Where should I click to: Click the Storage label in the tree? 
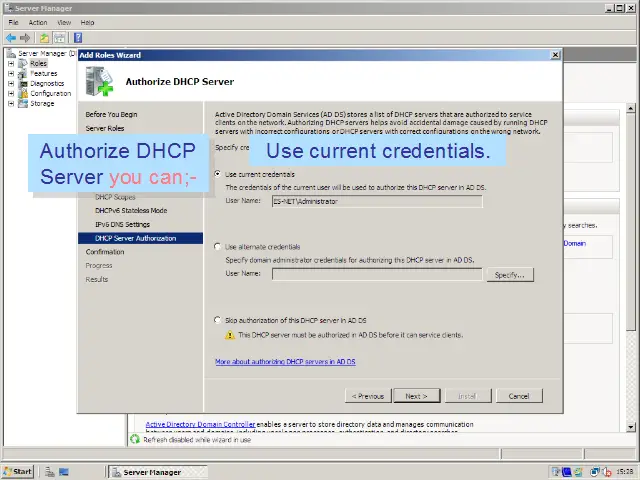(x=42, y=104)
